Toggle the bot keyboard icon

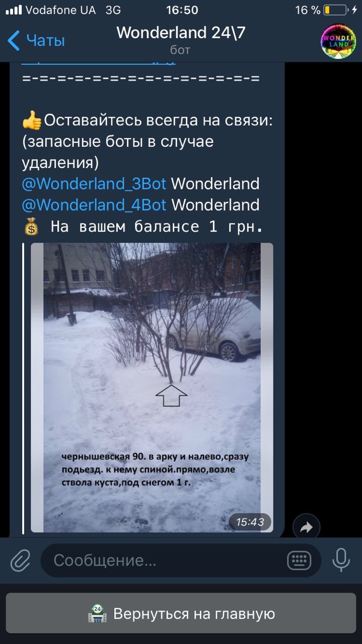tap(300, 560)
